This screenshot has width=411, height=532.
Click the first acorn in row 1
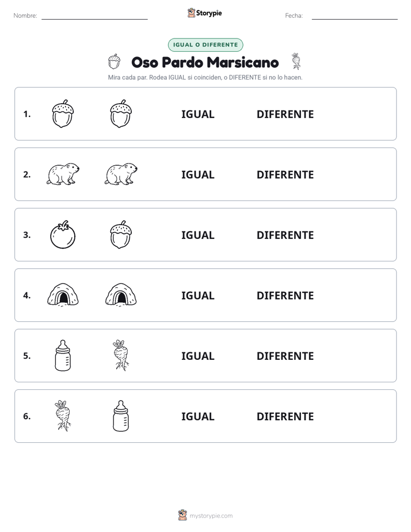(63, 113)
